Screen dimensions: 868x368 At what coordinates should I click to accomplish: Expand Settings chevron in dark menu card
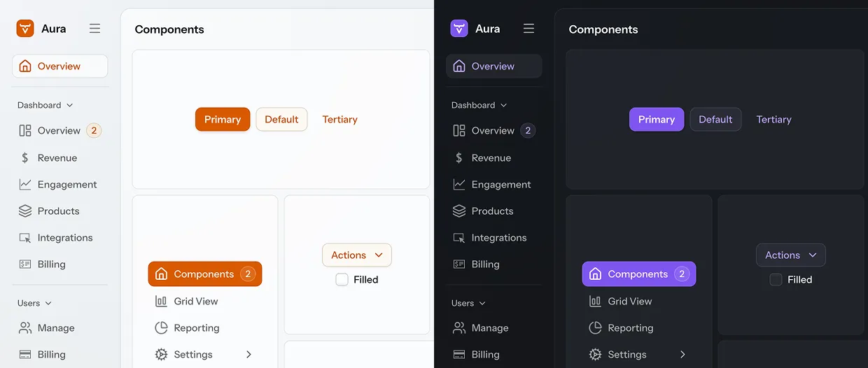[682, 355]
